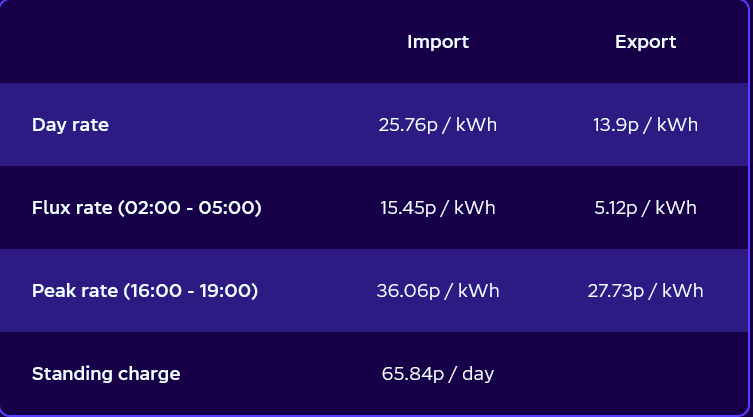Select the Day rate row label
The height and width of the screenshot is (417, 753).
coord(70,125)
